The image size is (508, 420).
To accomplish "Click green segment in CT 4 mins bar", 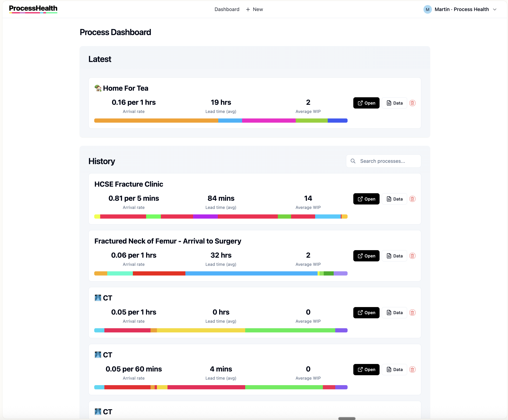I will point(284,387).
